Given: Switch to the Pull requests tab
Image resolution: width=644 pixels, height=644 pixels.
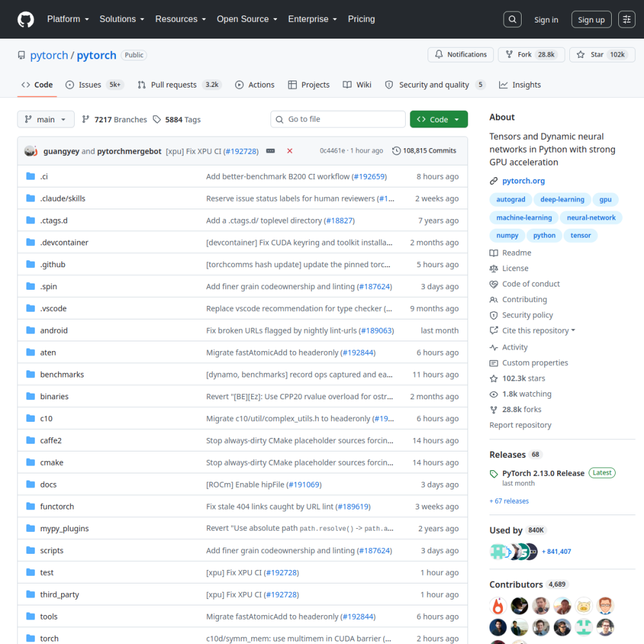Looking at the screenshot, I should tap(180, 85).
